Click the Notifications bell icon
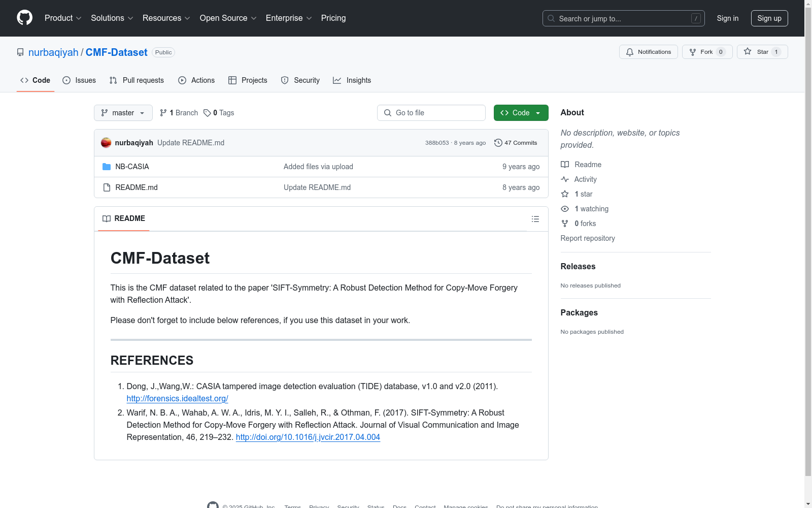The image size is (812, 508). tap(630, 52)
